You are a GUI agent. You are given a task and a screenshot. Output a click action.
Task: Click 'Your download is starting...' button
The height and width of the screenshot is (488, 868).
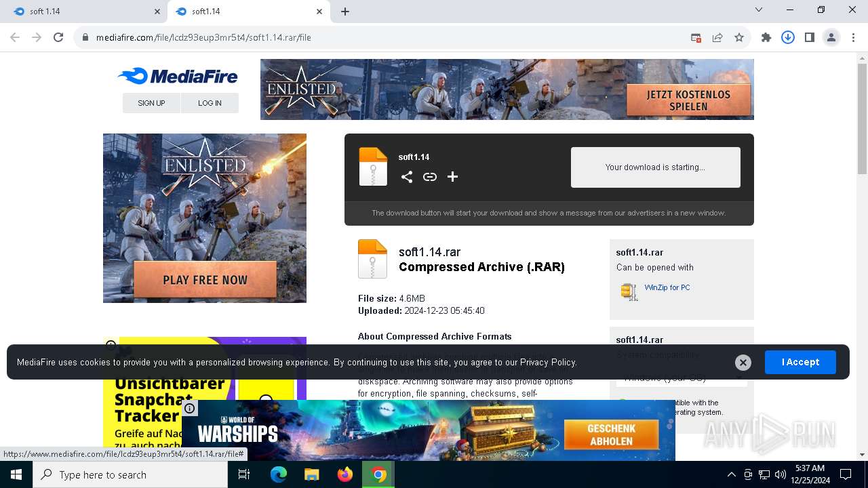[x=655, y=167]
